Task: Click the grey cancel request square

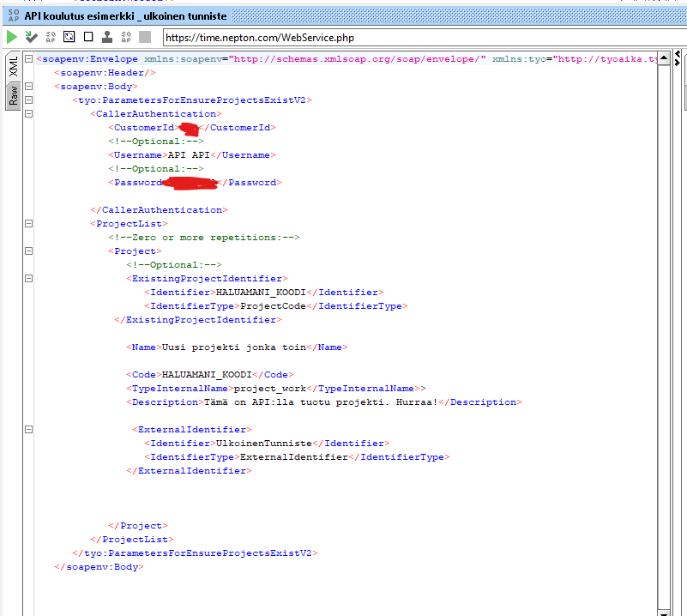Action: tap(145, 37)
